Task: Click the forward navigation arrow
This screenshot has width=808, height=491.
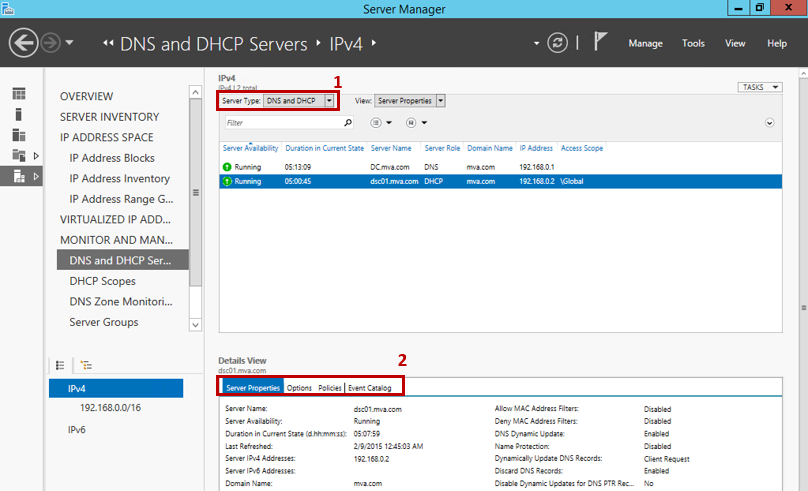Action: coord(50,43)
